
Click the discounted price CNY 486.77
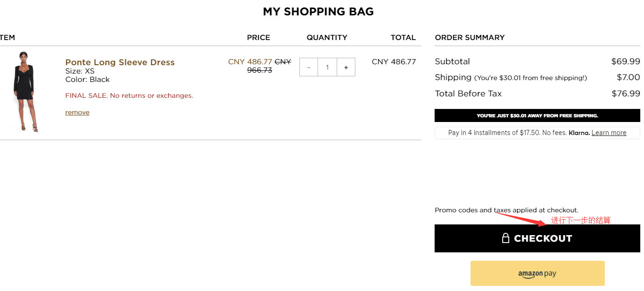pos(250,61)
